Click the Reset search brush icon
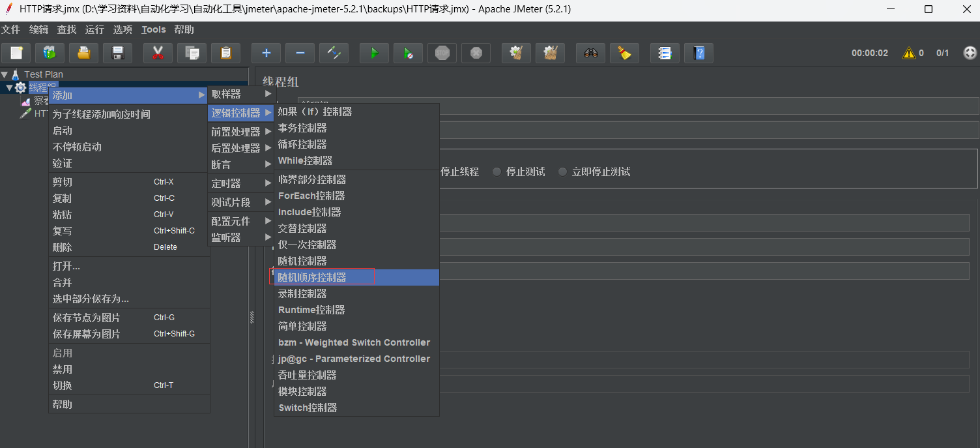The width and height of the screenshot is (980, 448). [x=624, y=53]
